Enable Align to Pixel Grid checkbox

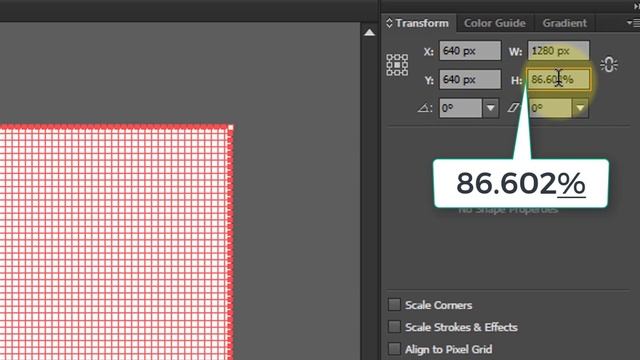click(x=394, y=349)
